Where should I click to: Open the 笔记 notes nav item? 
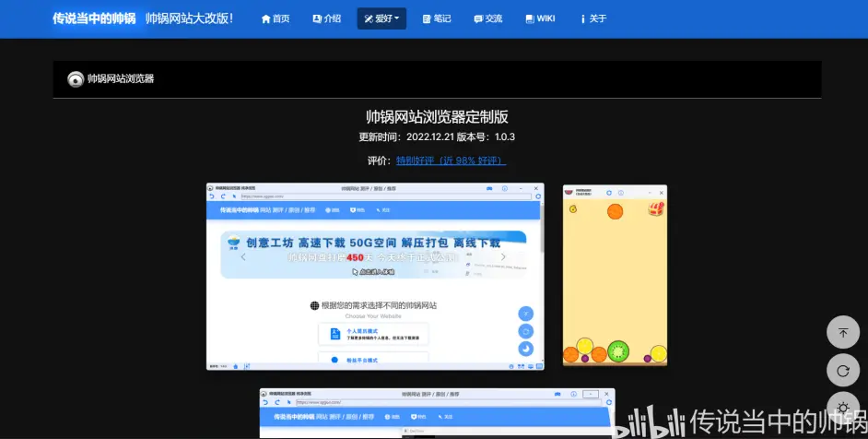tap(437, 18)
